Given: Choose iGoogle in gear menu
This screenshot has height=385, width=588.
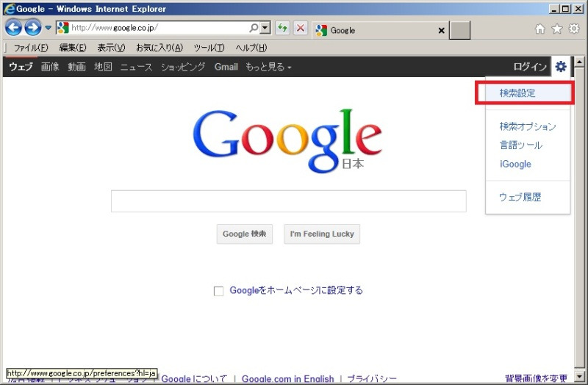Looking at the screenshot, I should 515,164.
